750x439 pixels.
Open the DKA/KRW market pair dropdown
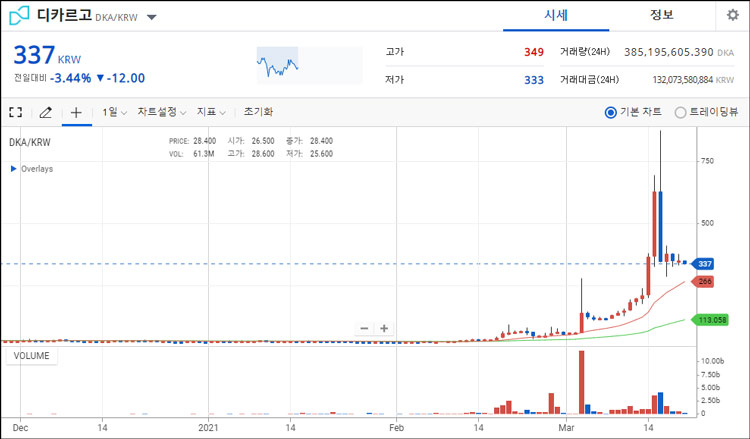tap(152, 17)
